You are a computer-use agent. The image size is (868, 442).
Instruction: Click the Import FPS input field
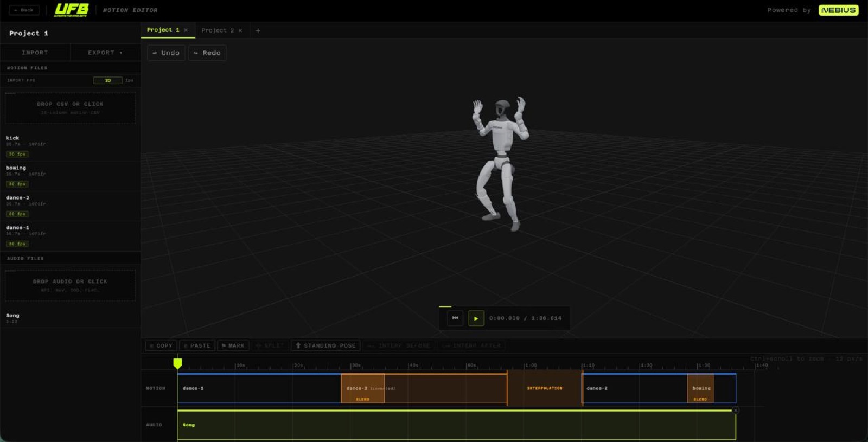[107, 80]
